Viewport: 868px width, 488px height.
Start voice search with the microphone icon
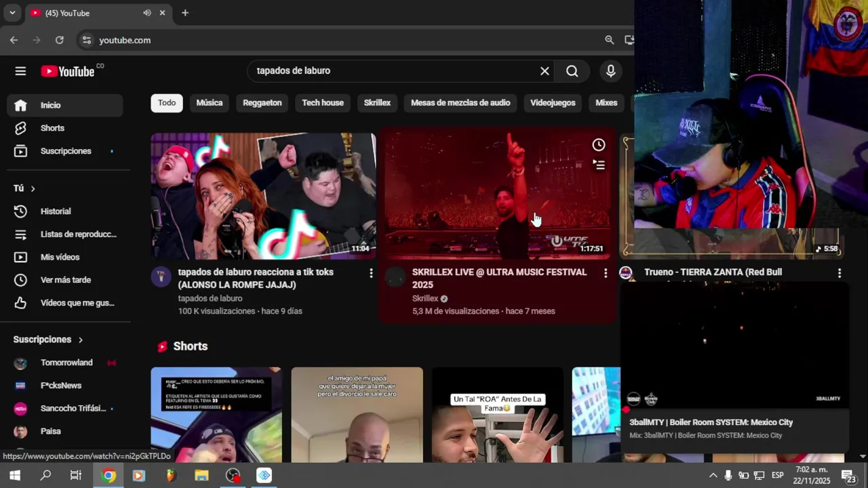tap(611, 71)
